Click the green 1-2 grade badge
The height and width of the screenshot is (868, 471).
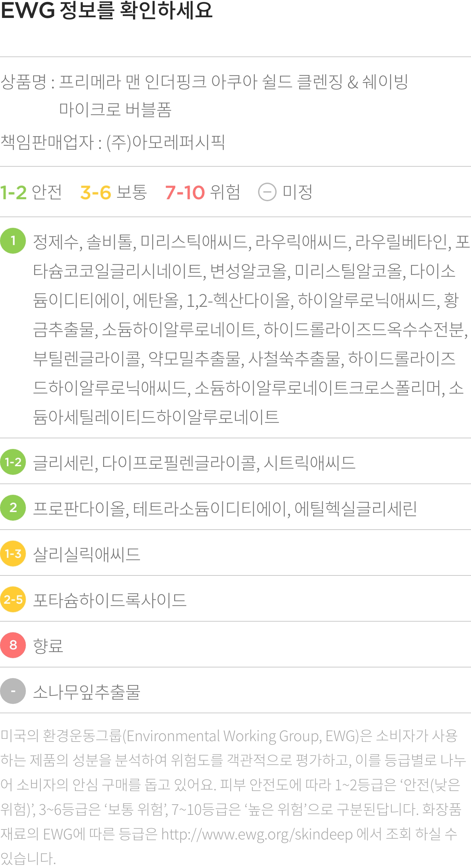click(x=13, y=462)
